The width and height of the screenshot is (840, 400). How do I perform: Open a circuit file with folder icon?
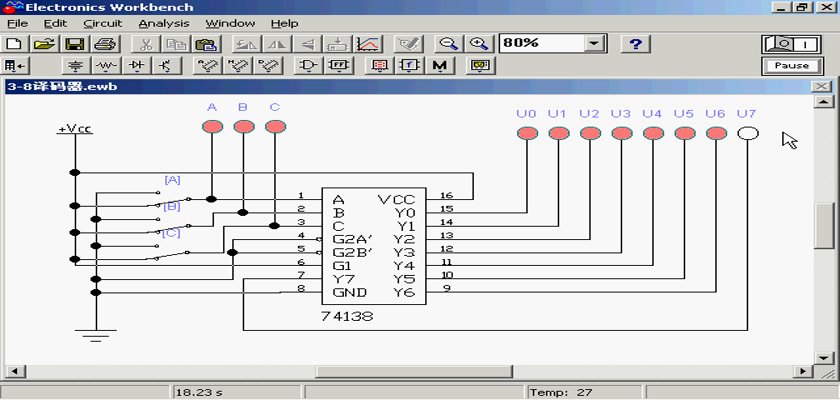tap(45, 44)
